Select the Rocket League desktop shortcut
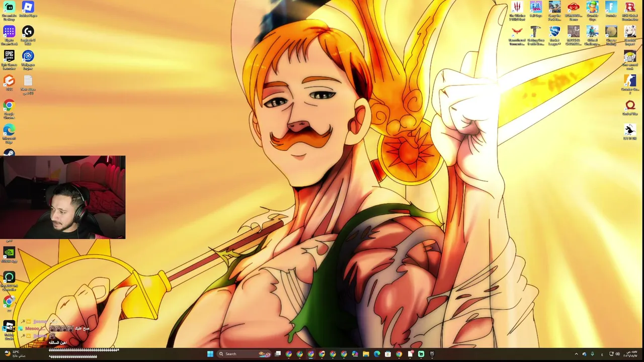Viewport: 644px width, 362px height. tap(554, 36)
